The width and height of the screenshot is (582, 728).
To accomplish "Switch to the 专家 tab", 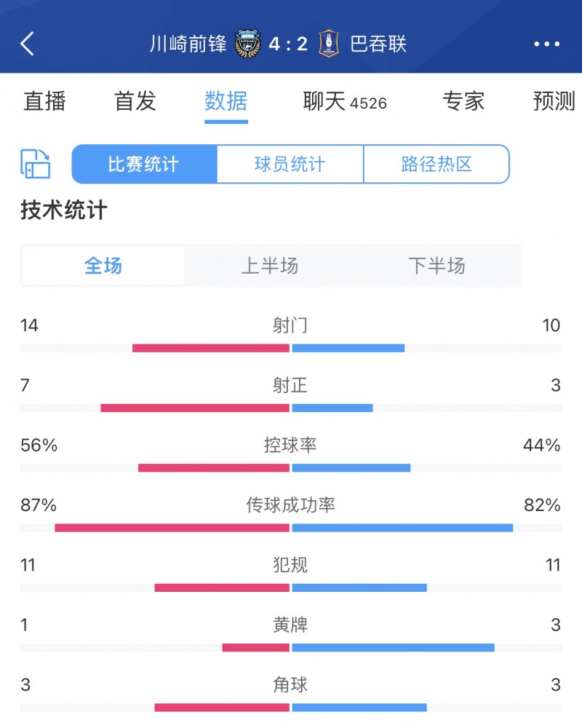I will (463, 103).
